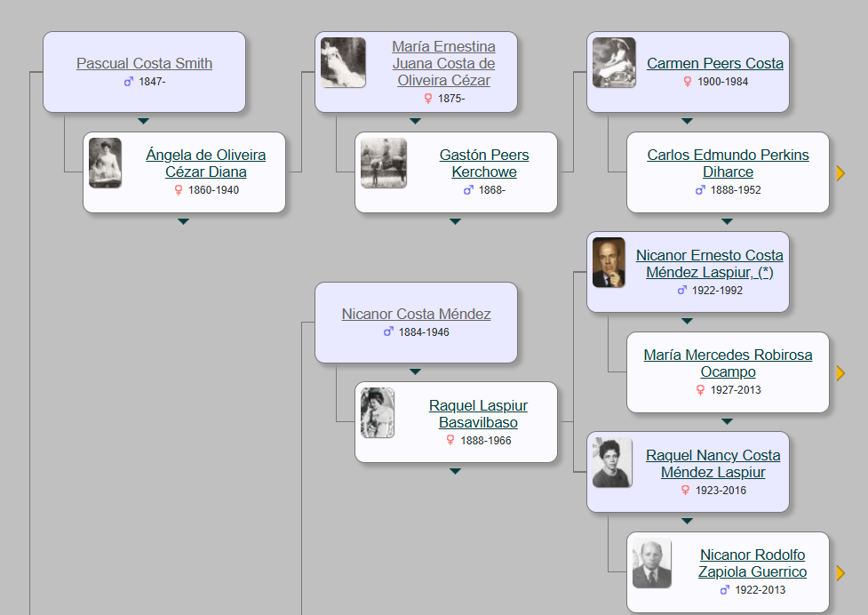Click María Ernestina Juana Costa's portrait thumbnail

pyautogui.click(x=343, y=63)
